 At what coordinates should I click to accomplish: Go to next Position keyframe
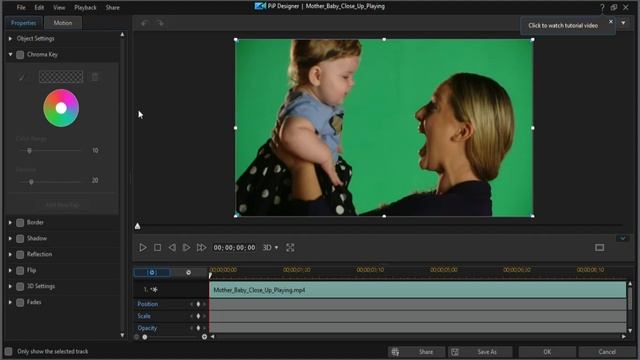pos(204,304)
